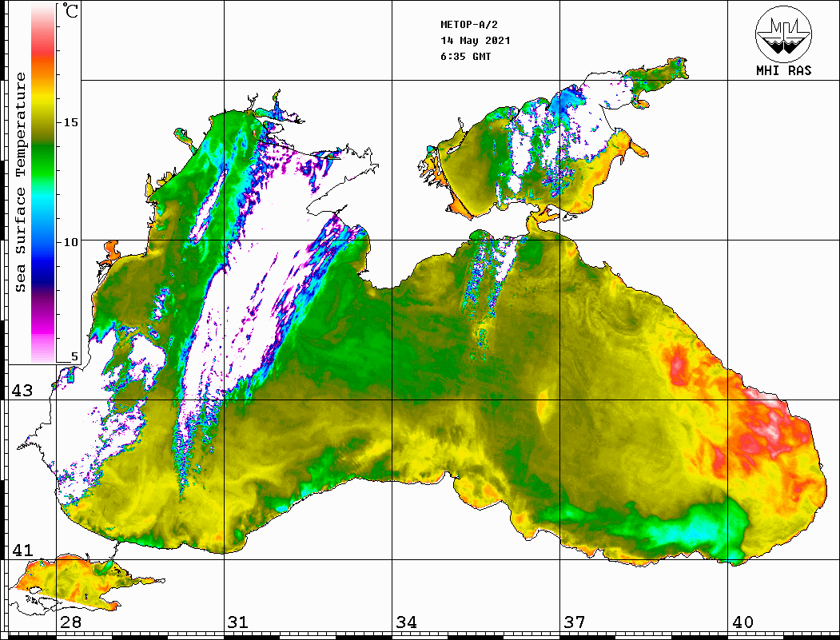Click longitude label 40
Viewport: 840px width, 640px height.
[x=742, y=622]
